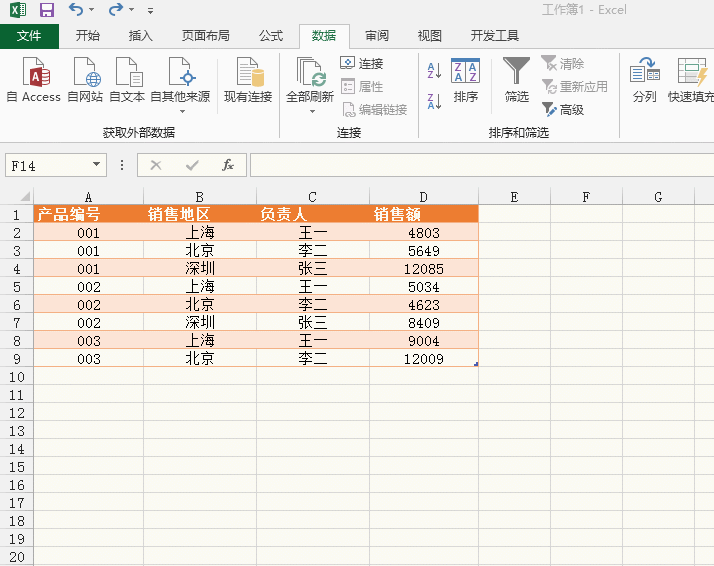Select column F header
The image size is (714, 566).
586,197
